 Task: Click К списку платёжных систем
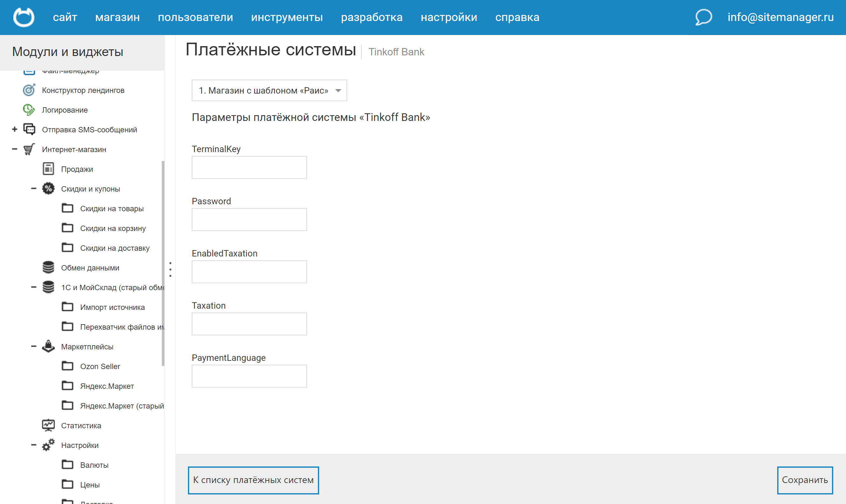[x=253, y=480]
